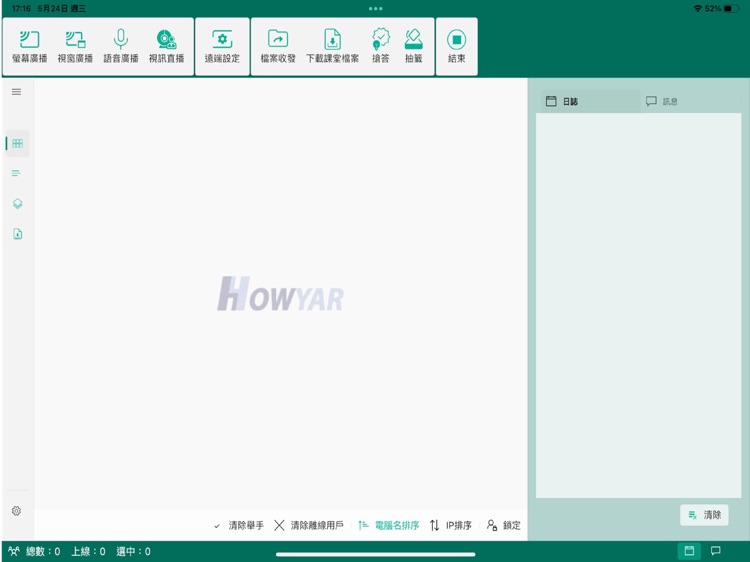Switch to list view in sidebar

point(16,173)
